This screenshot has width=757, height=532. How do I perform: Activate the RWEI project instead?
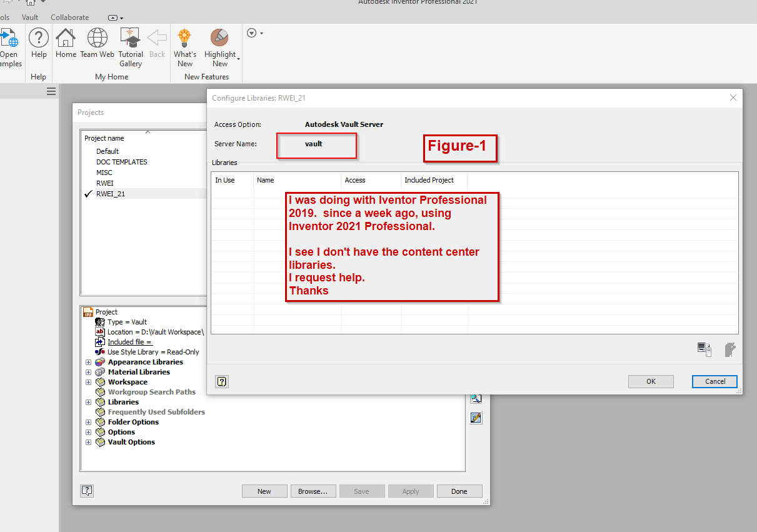pyautogui.click(x=104, y=183)
